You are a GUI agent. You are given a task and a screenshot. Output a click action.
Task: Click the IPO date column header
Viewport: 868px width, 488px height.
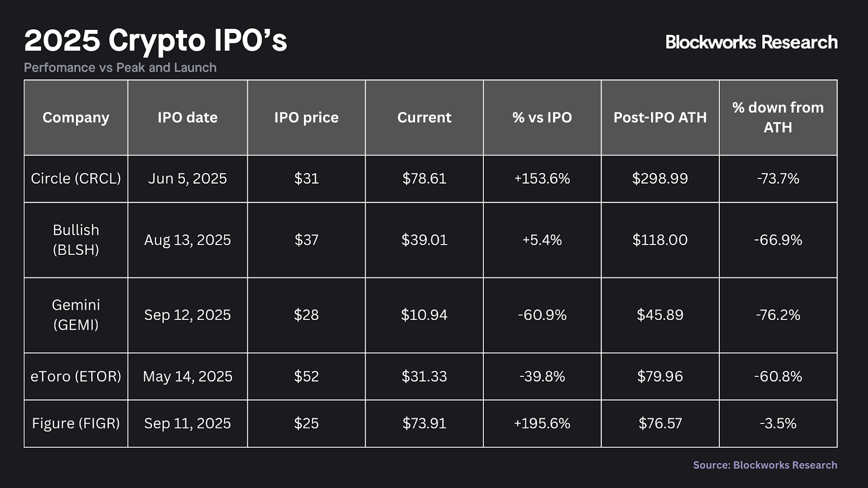tap(188, 118)
